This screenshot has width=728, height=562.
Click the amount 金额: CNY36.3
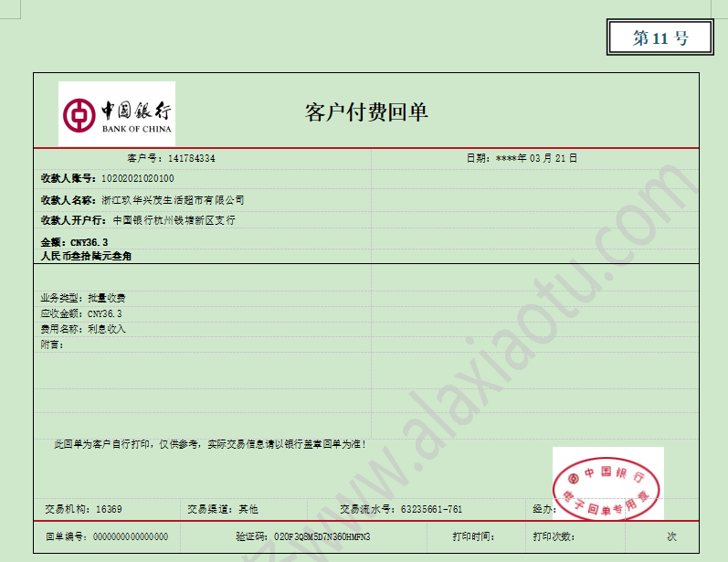(x=74, y=242)
